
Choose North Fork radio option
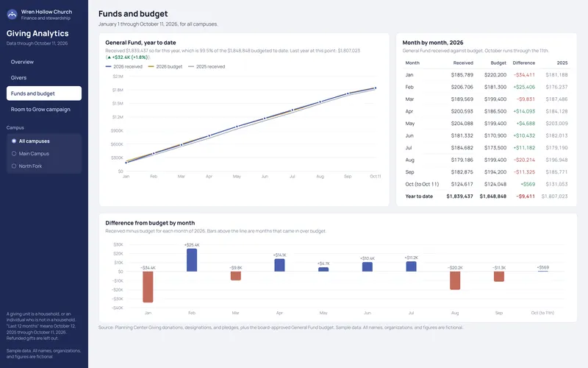[14, 166]
